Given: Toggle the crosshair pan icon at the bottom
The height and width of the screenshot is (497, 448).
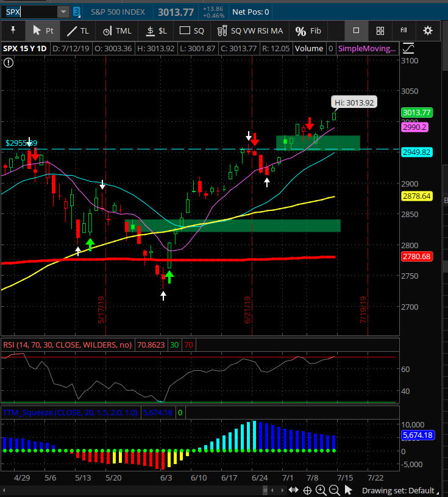Looking at the screenshot, I should click(308, 490).
